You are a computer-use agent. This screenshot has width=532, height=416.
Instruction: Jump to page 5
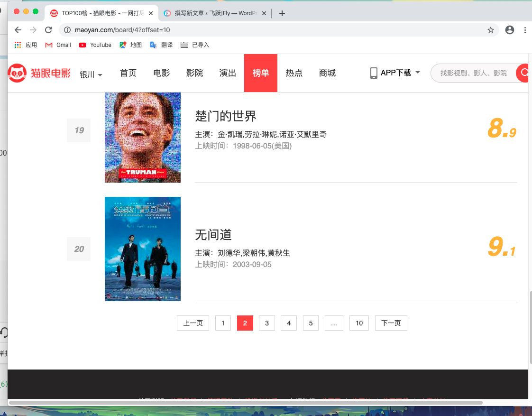point(311,323)
